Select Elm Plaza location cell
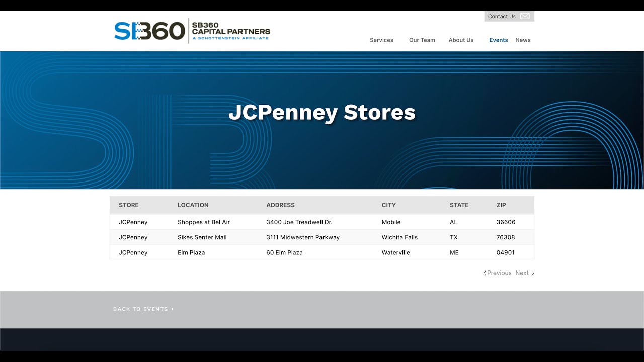The image size is (644, 362). [191, 252]
